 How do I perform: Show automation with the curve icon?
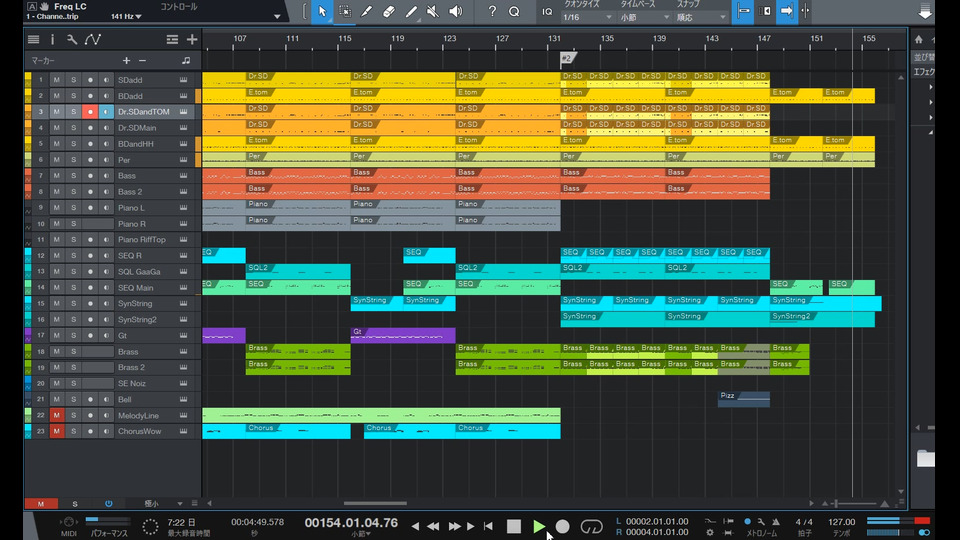[x=93, y=40]
